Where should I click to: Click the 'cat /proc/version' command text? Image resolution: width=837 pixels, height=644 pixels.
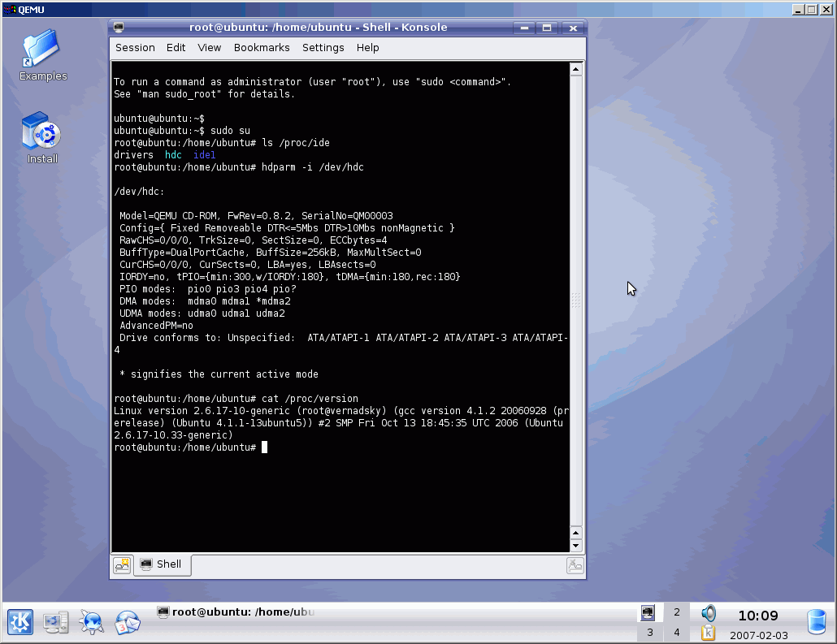tap(310, 399)
